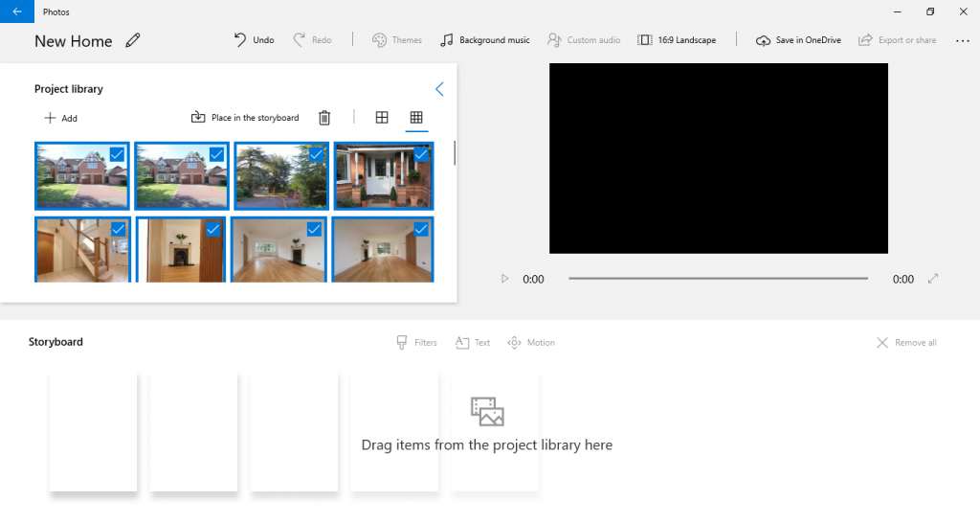Click Export or share

[897, 40]
